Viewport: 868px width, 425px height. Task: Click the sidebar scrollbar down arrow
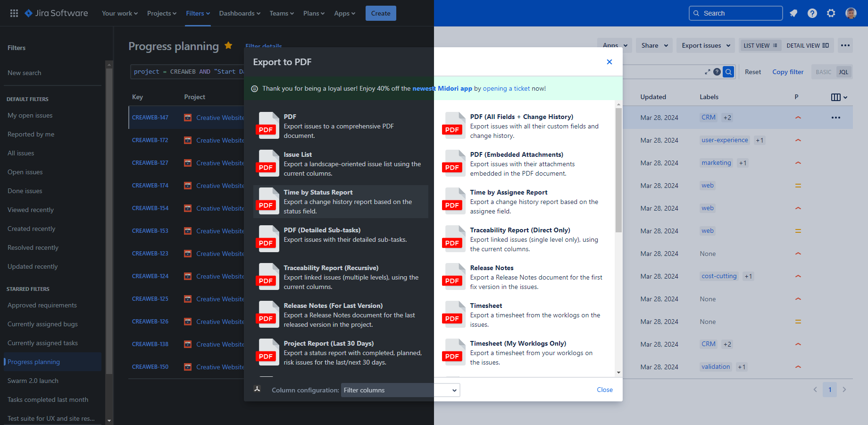coord(109,420)
